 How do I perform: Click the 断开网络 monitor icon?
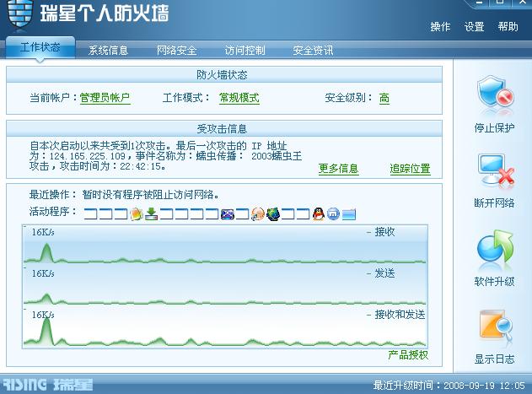coord(496,170)
